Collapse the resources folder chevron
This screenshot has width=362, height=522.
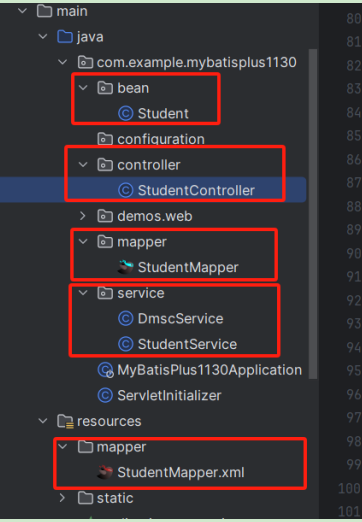(x=43, y=421)
